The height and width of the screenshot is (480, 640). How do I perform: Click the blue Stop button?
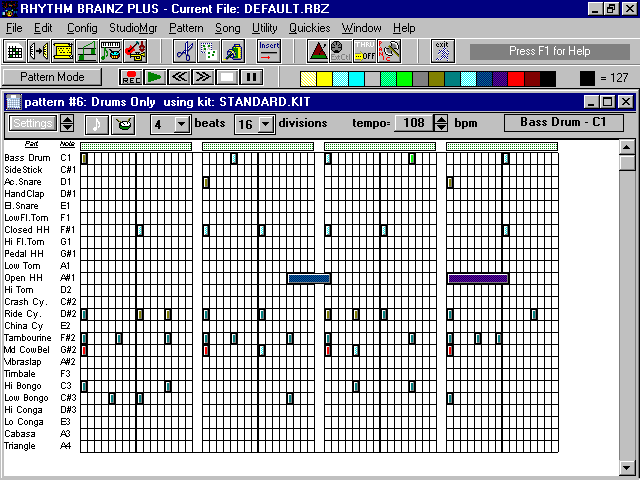click(x=228, y=77)
